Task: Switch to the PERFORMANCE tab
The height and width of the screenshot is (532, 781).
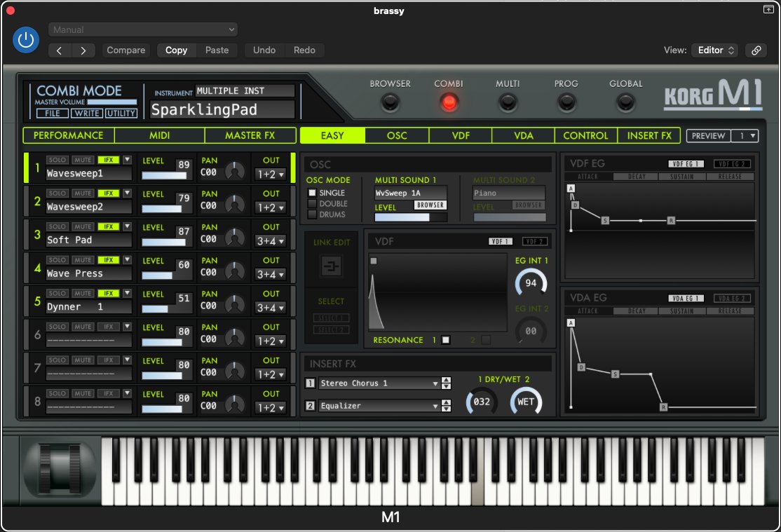Action: 69,135
